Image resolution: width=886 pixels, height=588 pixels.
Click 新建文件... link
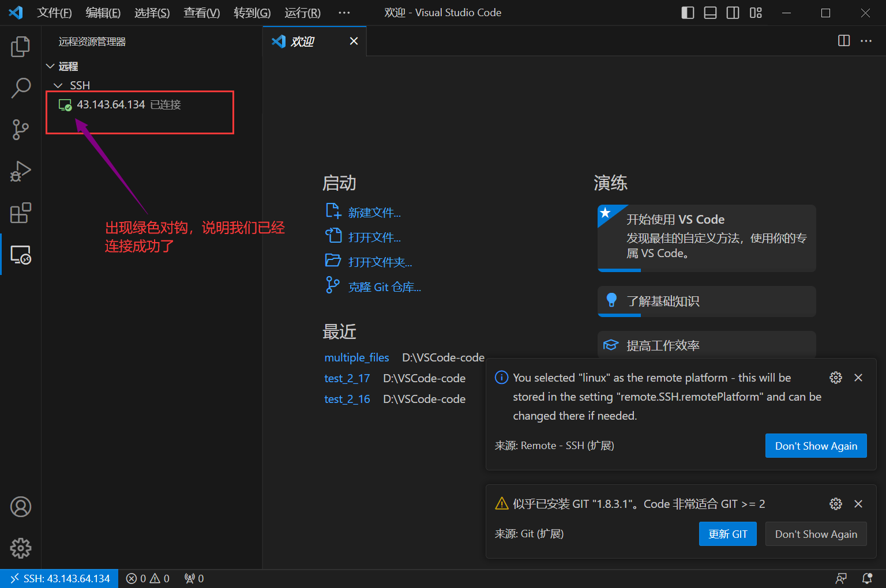coord(374,213)
